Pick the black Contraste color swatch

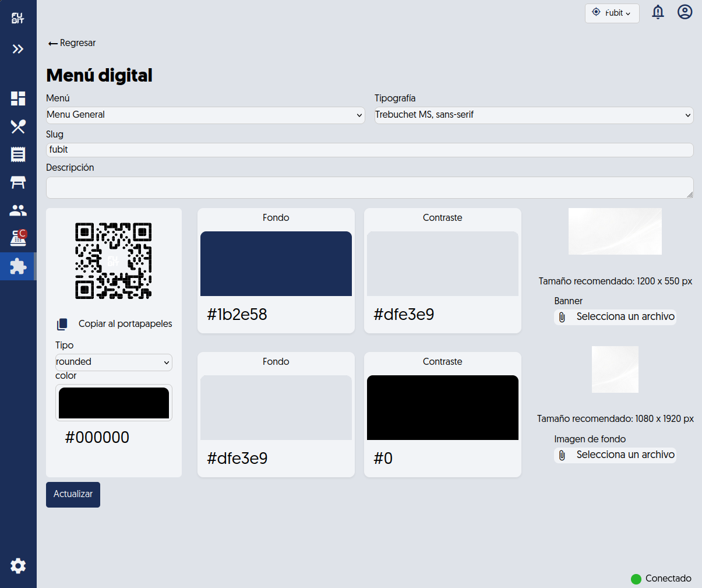pos(443,407)
